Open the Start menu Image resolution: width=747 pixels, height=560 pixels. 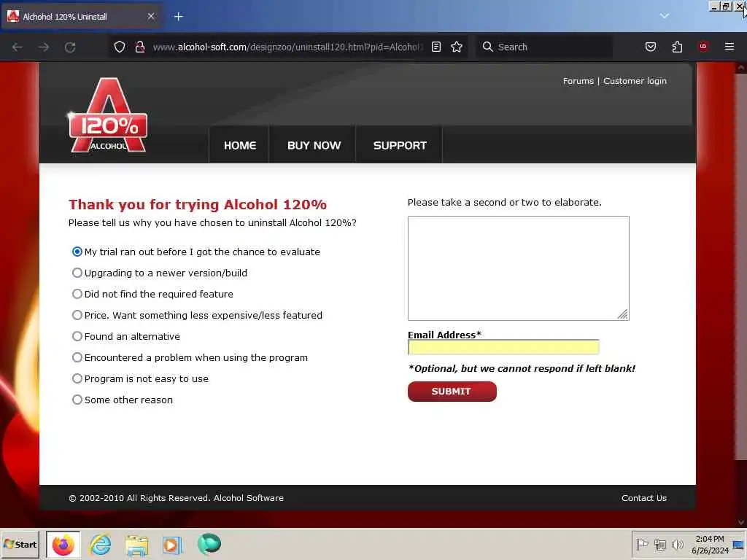(20, 544)
